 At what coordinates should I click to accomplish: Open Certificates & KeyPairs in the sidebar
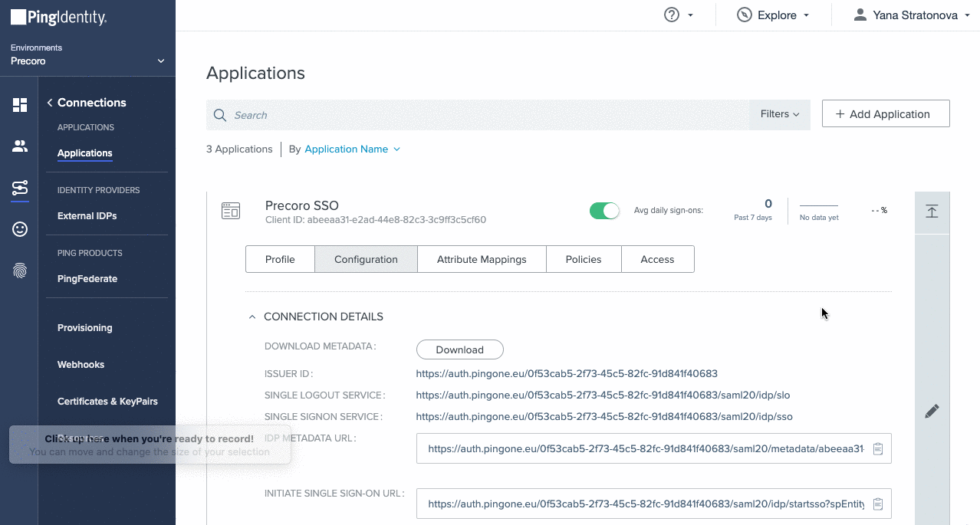click(108, 402)
